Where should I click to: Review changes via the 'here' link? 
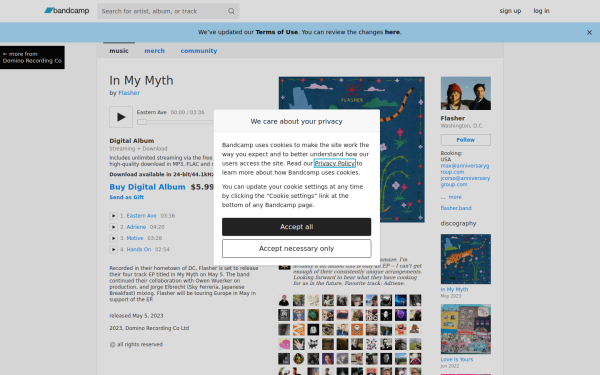[392, 32]
